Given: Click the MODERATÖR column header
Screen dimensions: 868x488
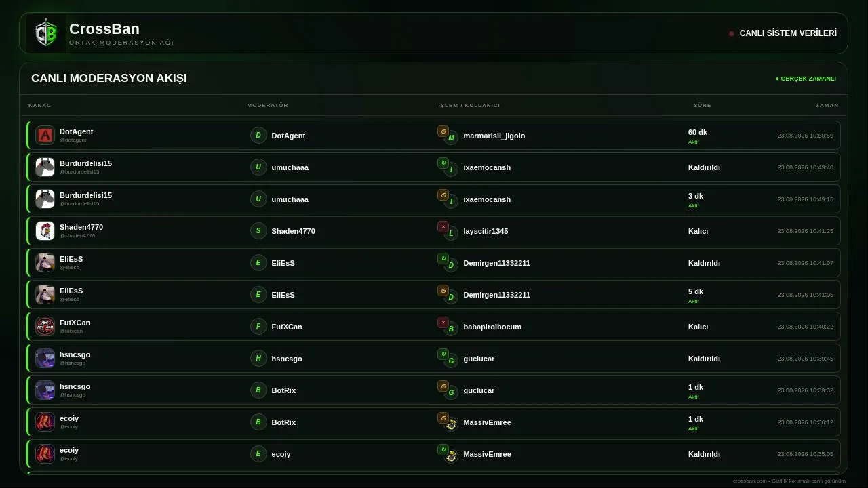Looking at the screenshot, I should pyautogui.click(x=267, y=105).
